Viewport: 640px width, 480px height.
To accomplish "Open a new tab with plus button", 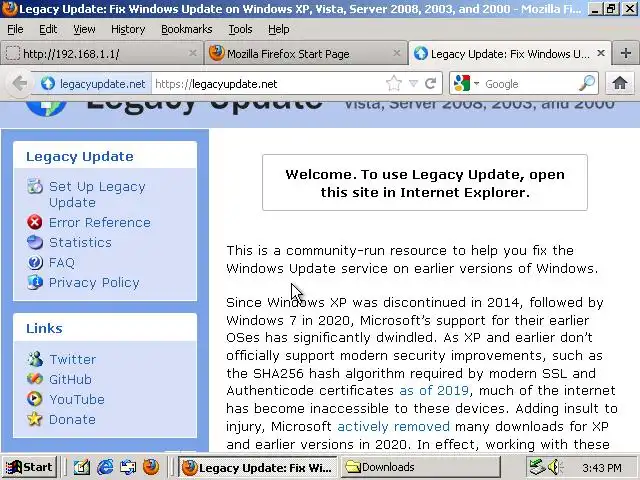I will [626, 53].
